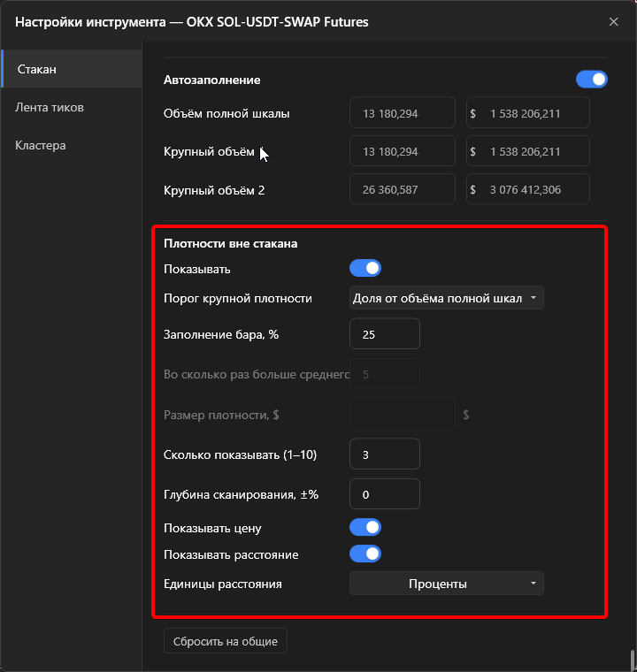Click the Глубина сканирования field
Image resolution: width=637 pixels, height=672 pixels.
385,494
